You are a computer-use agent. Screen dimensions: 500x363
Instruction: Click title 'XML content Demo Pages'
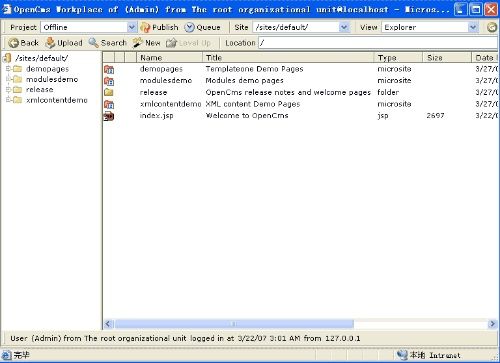pos(253,104)
